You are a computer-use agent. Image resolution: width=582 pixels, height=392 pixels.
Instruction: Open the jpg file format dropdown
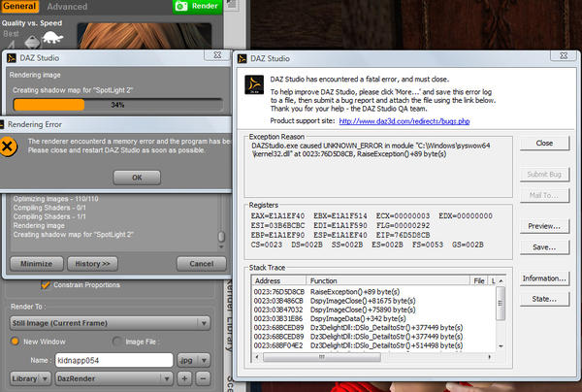pos(193,360)
